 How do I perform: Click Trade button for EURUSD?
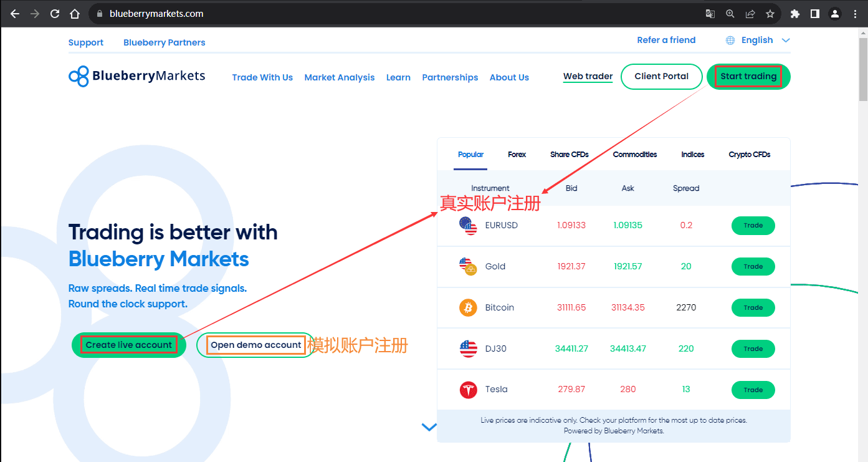(753, 226)
